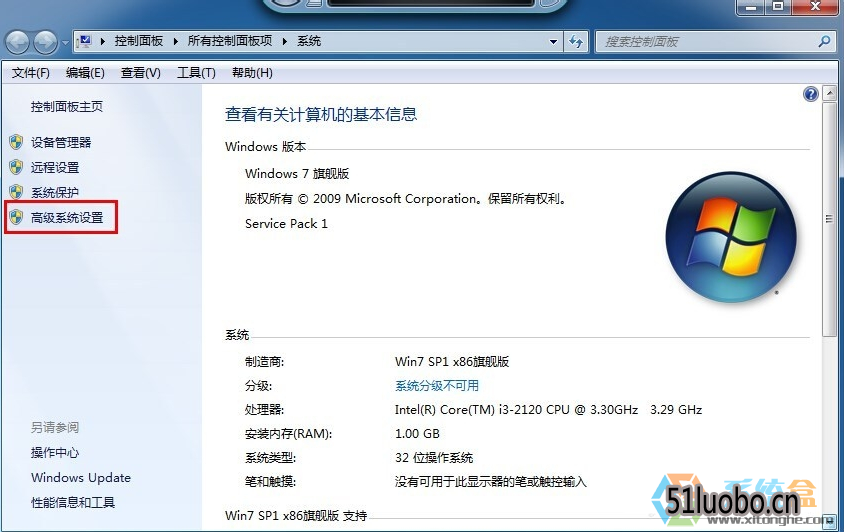
Task: Click shield icon beside 系统保护
Action: (16, 192)
